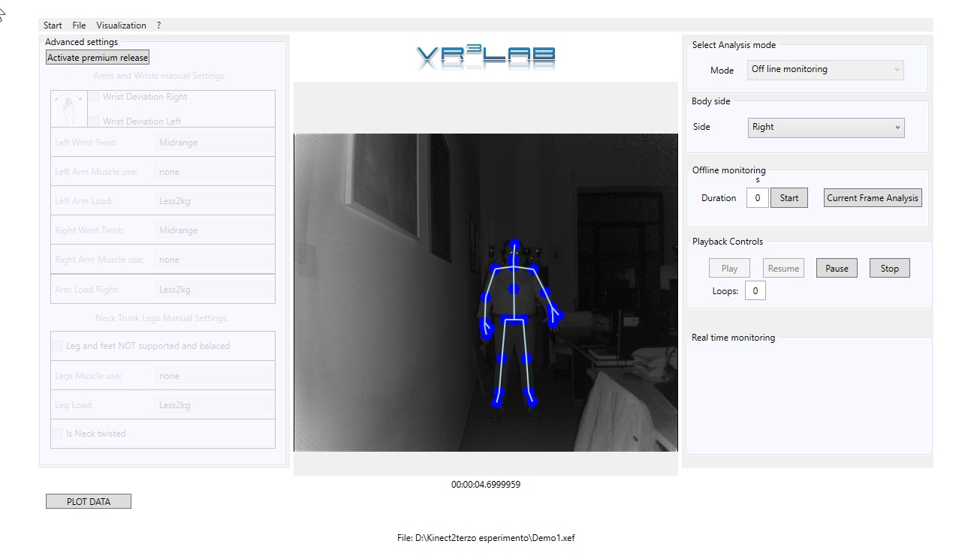980x556 pixels.
Task: Click the skeleton head joint marker
Action: point(514,245)
